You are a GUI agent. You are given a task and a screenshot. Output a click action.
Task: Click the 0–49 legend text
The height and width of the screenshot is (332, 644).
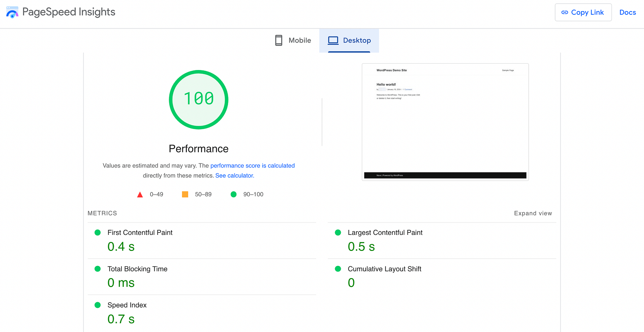(x=157, y=194)
